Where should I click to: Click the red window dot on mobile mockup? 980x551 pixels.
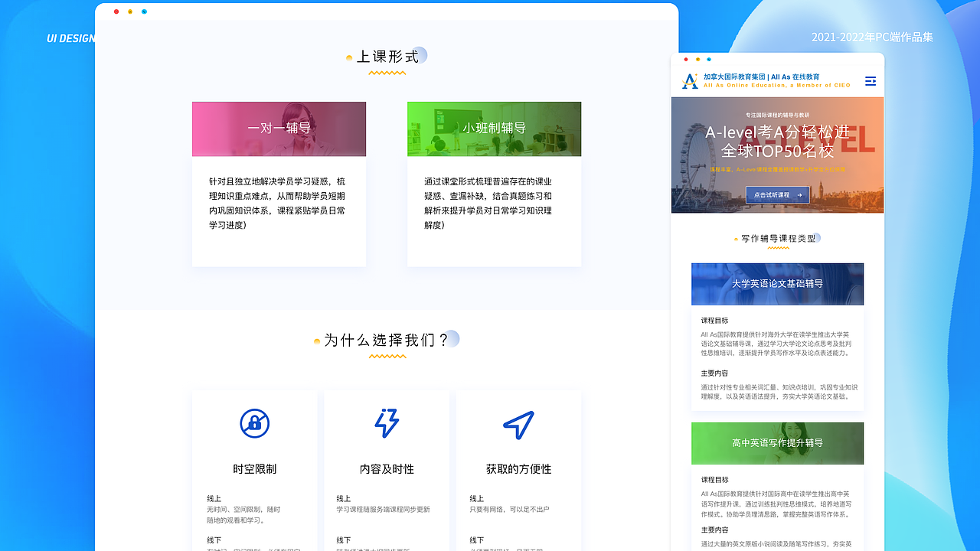point(686,59)
